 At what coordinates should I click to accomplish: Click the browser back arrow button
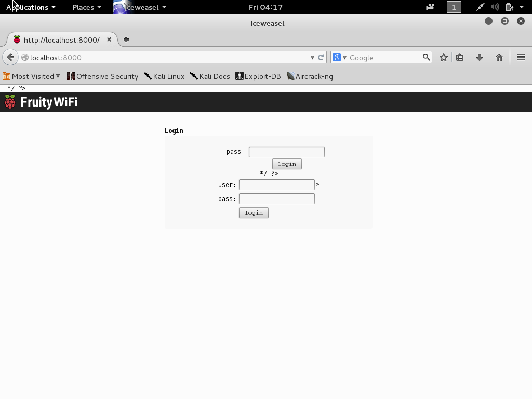pos(10,58)
